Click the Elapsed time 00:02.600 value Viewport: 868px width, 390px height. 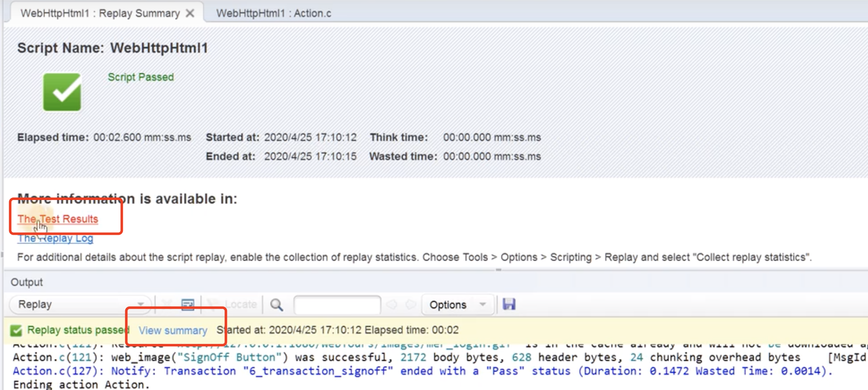142,137
